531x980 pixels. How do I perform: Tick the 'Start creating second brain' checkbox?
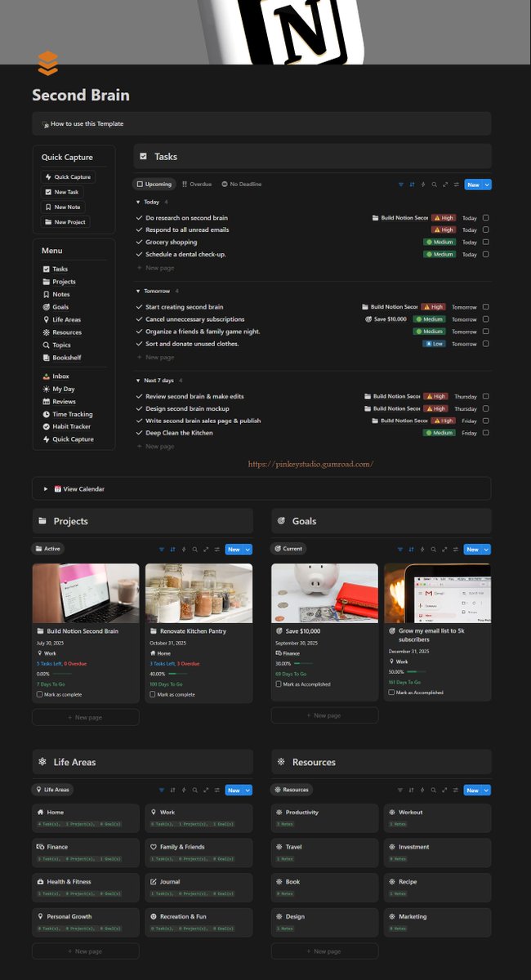[486, 307]
